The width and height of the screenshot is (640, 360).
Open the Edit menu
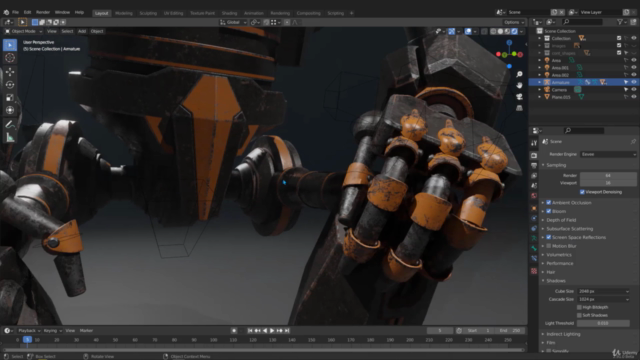coord(27,12)
